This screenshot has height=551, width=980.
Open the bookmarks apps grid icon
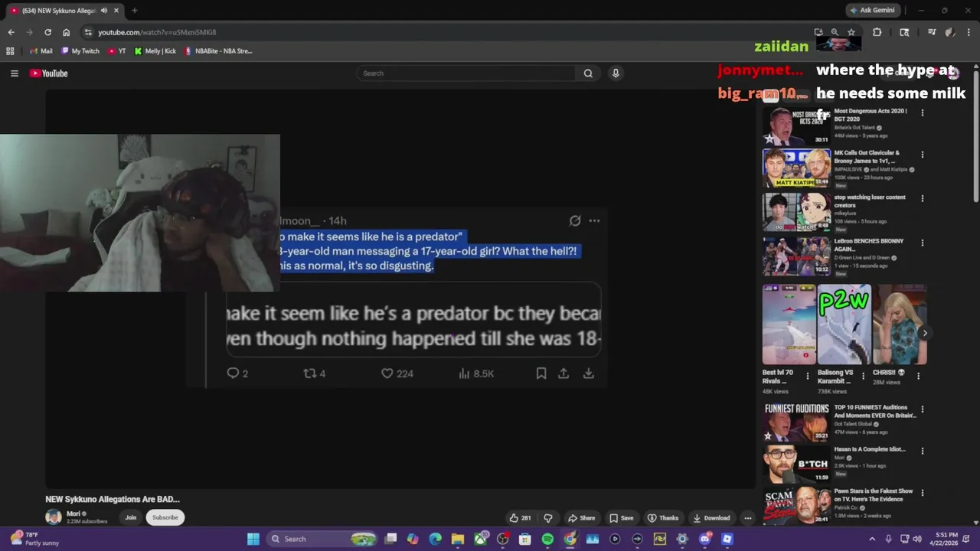(x=10, y=51)
